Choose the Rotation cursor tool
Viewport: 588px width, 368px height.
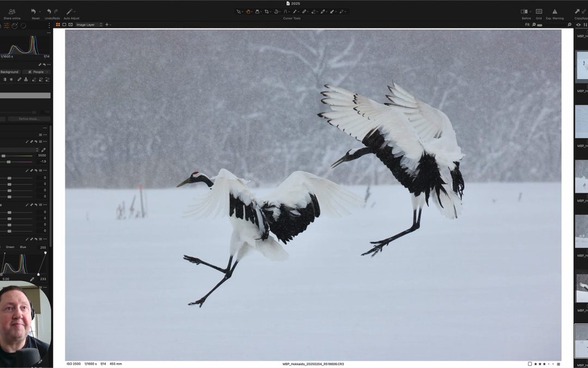pyautogui.click(x=276, y=11)
